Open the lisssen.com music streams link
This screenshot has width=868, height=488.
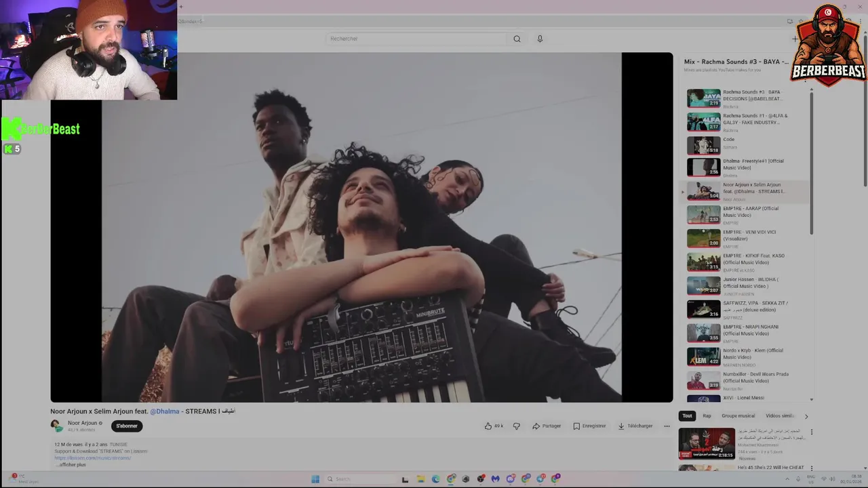(93, 457)
